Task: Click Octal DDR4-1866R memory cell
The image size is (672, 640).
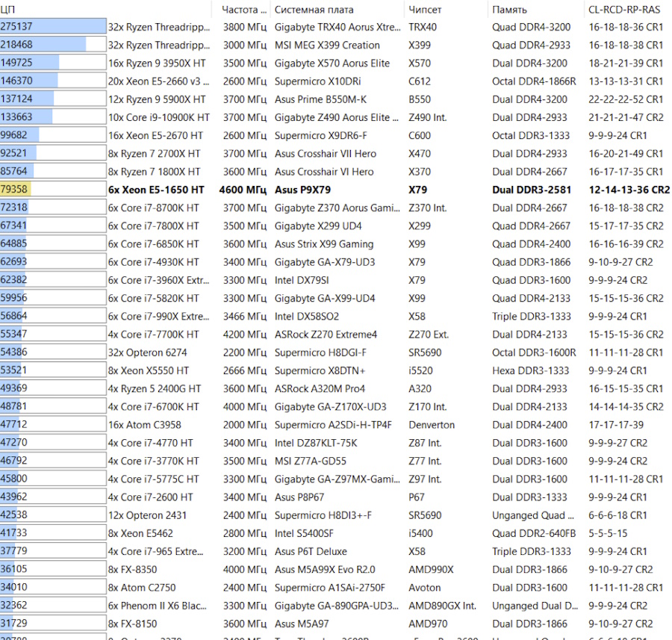Action: 534,81
